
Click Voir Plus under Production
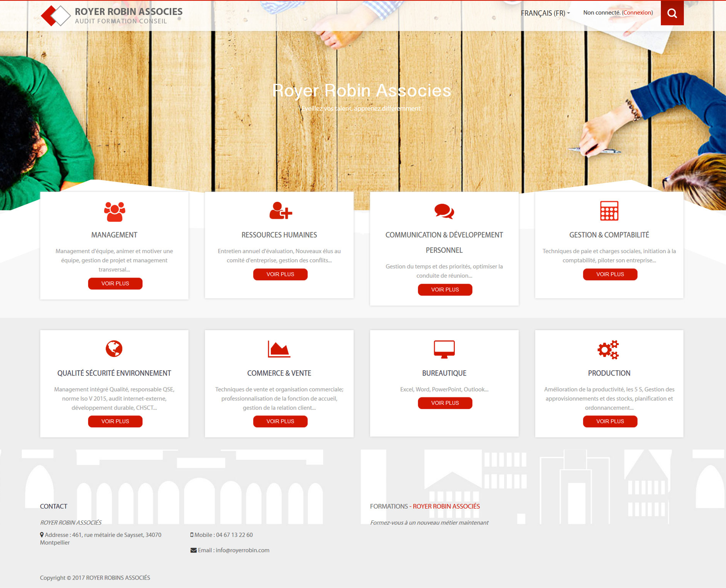click(610, 421)
